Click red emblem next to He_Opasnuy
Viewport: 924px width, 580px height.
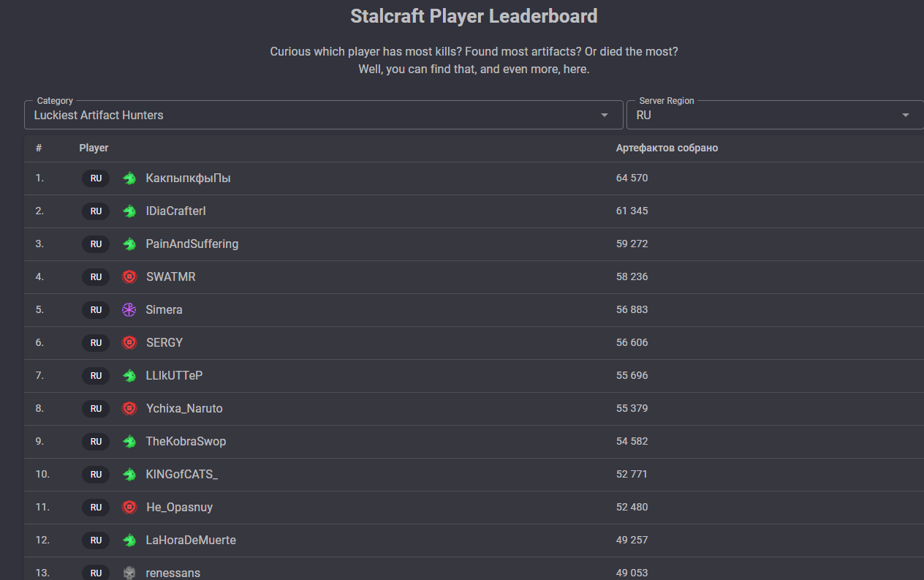point(129,507)
